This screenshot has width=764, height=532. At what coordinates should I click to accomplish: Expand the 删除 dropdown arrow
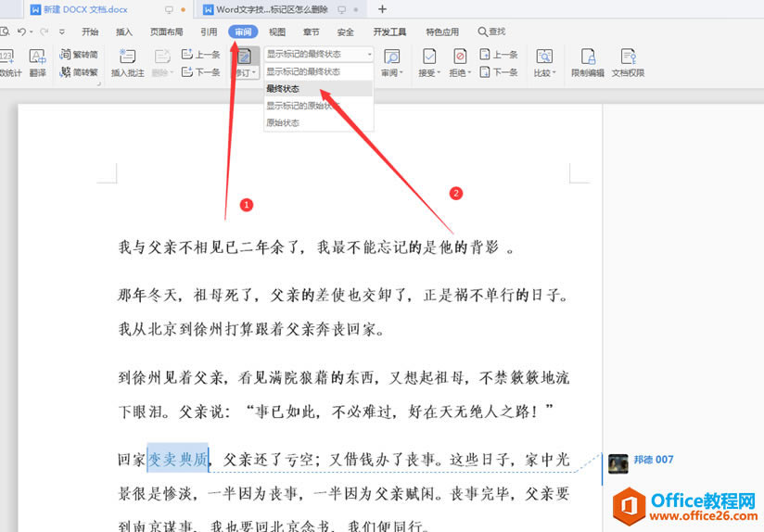(172, 73)
